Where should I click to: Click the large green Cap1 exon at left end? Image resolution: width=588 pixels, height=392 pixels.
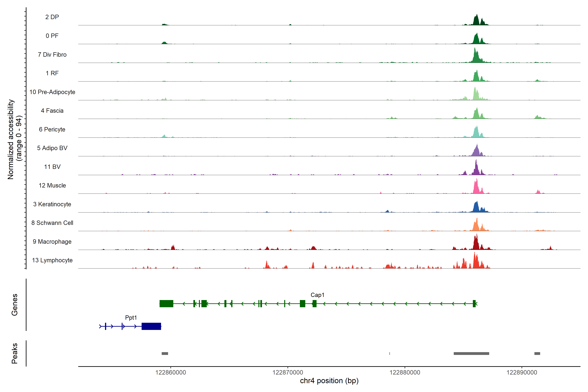166,303
